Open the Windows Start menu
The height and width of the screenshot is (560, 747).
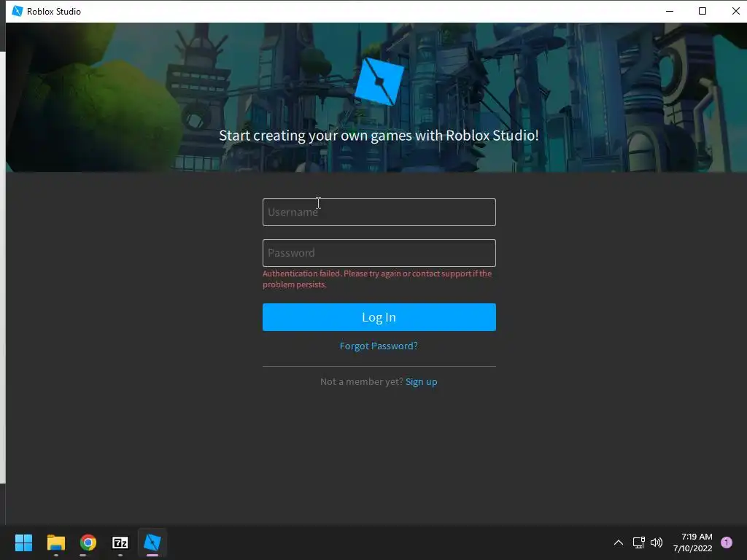(x=23, y=542)
